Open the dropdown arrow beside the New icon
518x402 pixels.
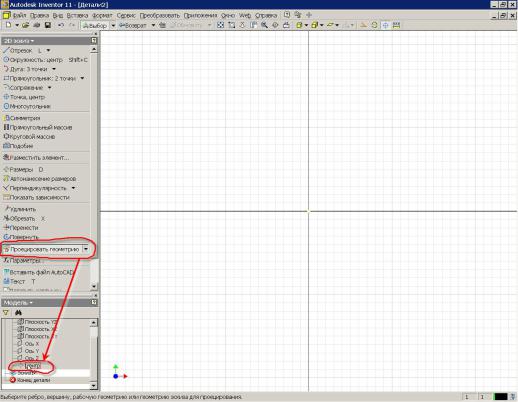point(17,25)
